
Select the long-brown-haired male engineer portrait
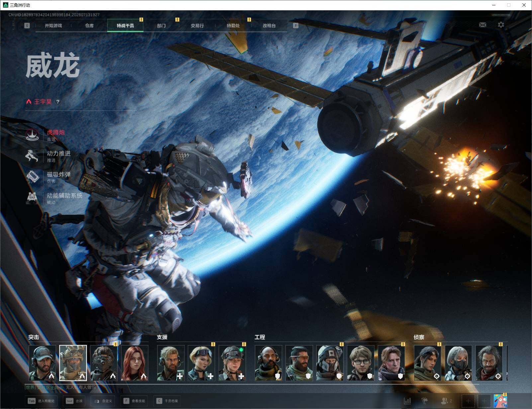tap(391, 363)
